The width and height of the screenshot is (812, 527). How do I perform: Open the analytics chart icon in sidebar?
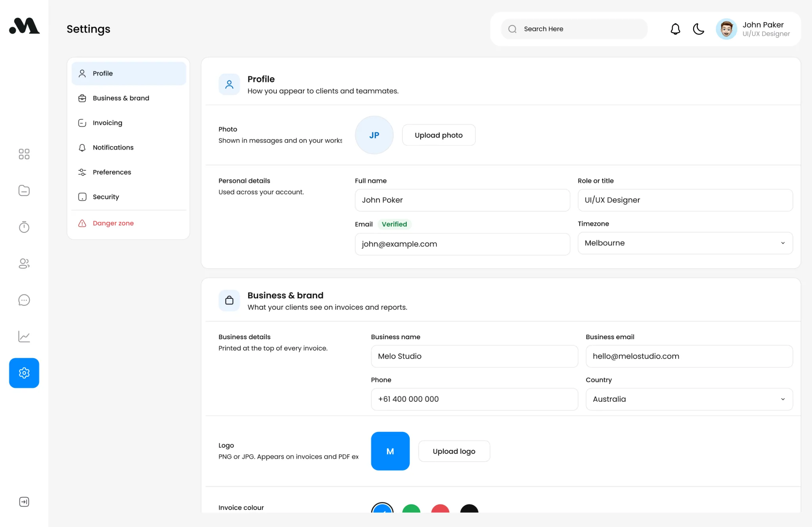24,336
